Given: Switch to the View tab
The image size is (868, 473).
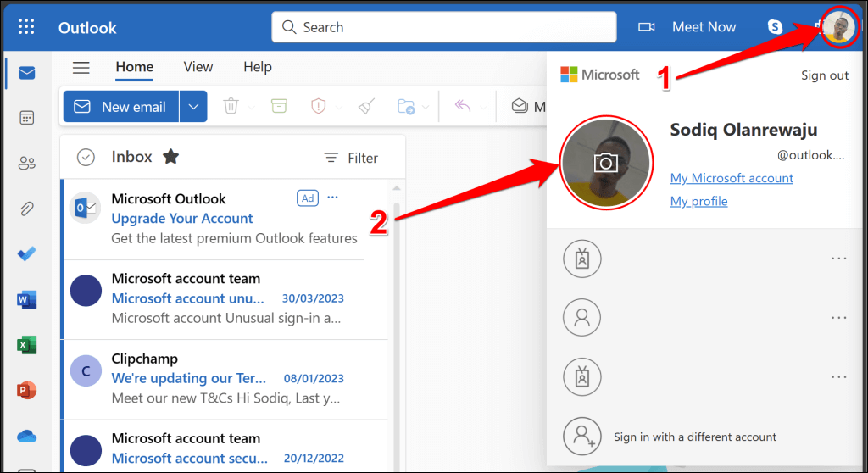Looking at the screenshot, I should pyautogui.click(x=198, y=67).
